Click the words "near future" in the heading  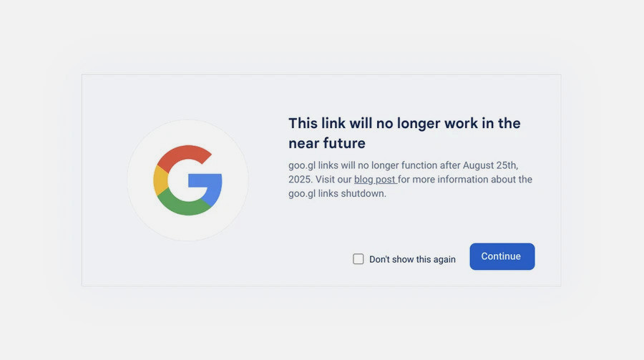326,143
